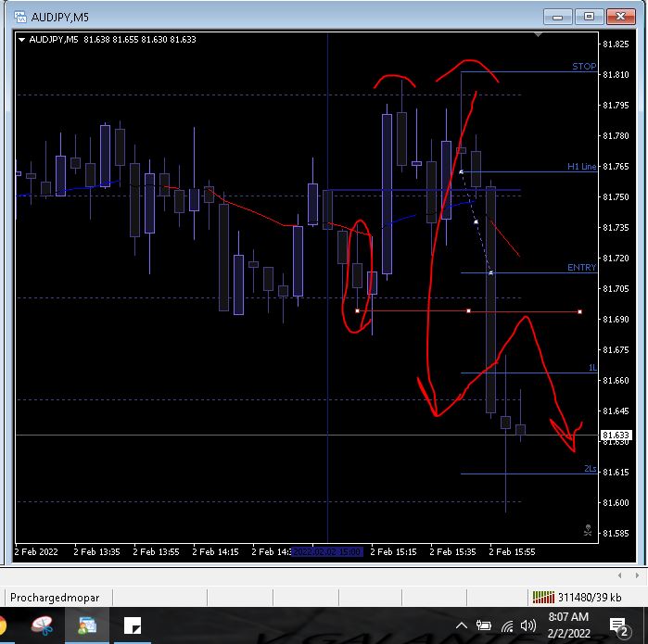The width and height of the screenshot is (648, 644).
Task: Click the middle handle of red horizontal line
Action: point(468,310)
